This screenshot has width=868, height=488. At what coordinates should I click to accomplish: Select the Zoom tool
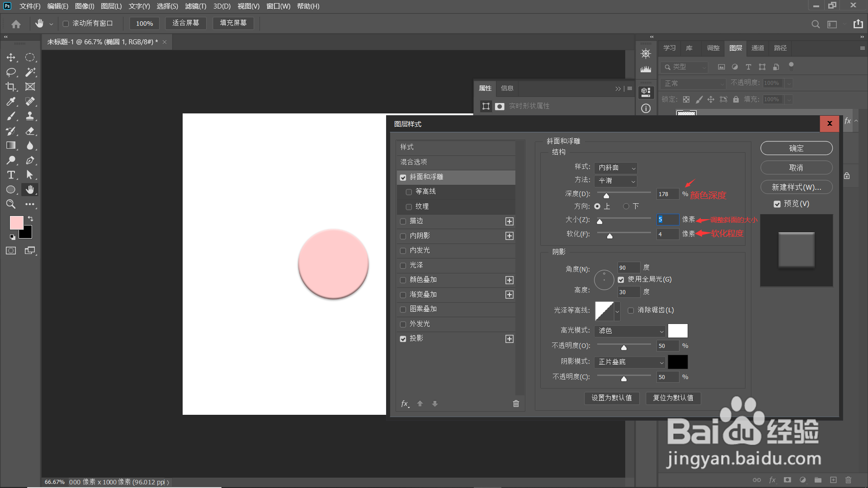tap(11, 204)
